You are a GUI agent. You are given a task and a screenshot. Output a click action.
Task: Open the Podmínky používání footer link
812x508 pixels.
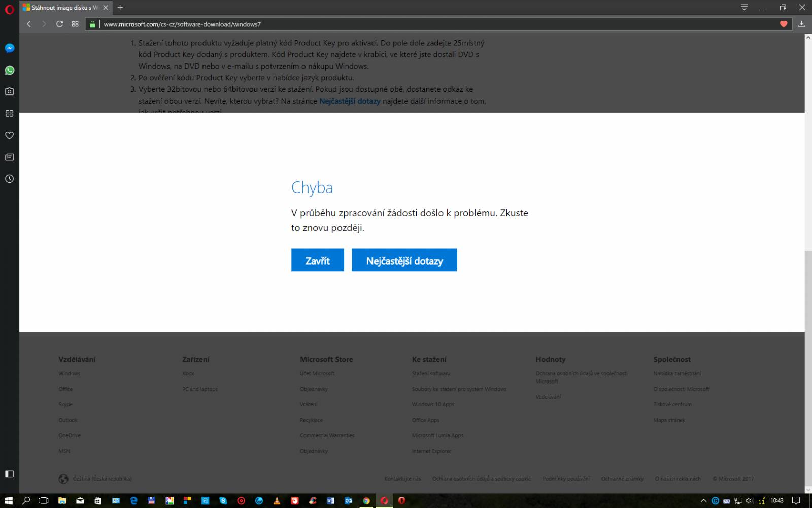[x=566, y=479]
